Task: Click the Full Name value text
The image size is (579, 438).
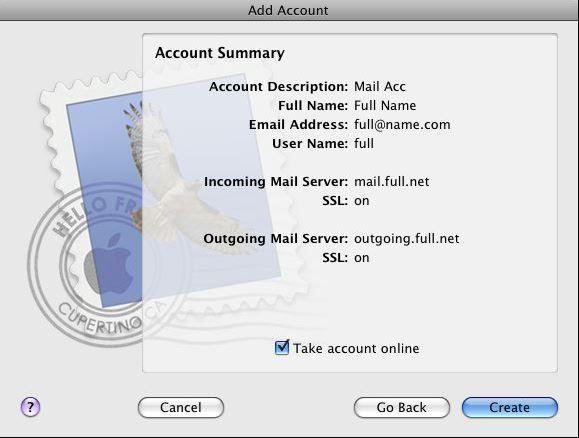Action: click(x=385, y=106)
